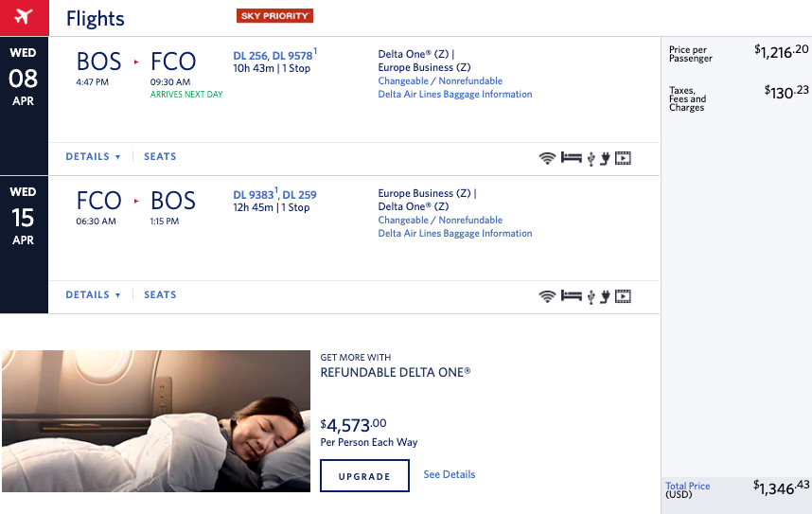
Task: Open Seats for the April 8 outbound flight
Action: tap(160, 157)
